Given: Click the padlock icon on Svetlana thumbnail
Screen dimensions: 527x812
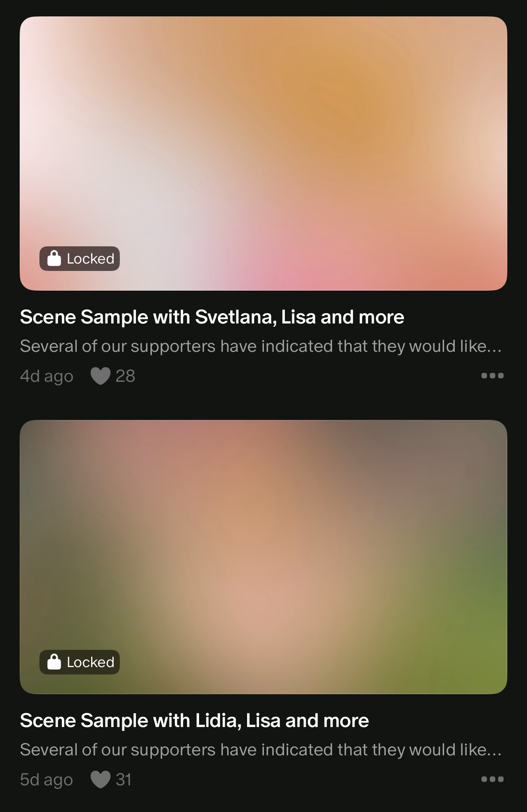Looking at the screenshot, I should tap(54, 259).
